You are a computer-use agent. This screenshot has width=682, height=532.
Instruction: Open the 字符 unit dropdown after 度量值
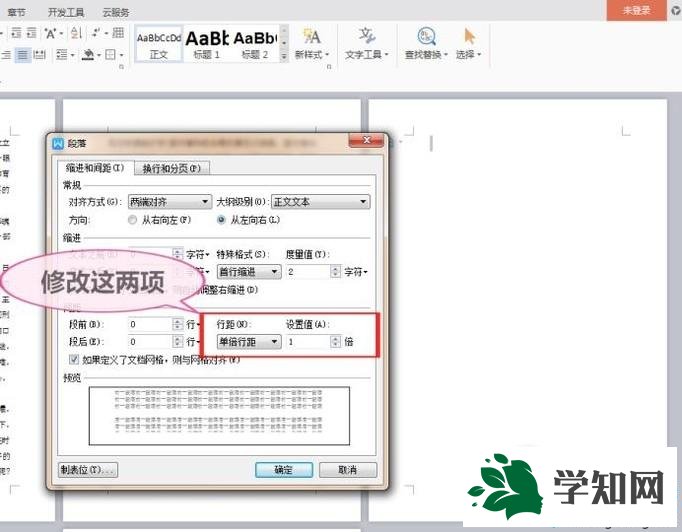click(356, 272)
